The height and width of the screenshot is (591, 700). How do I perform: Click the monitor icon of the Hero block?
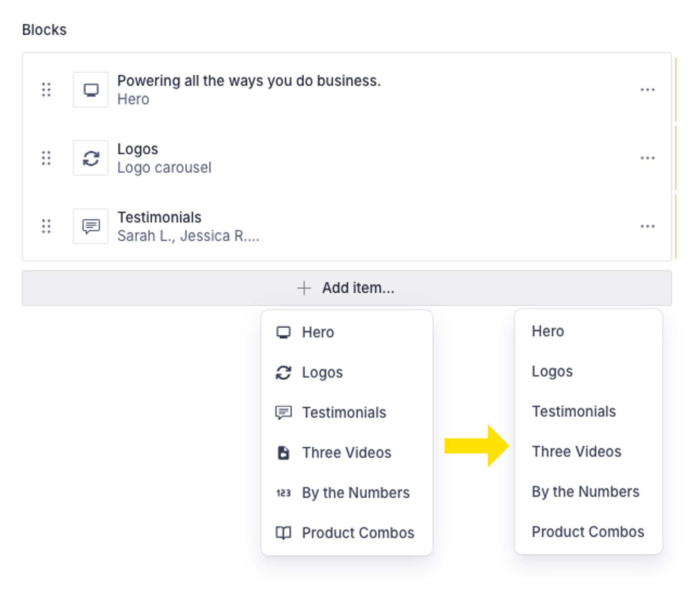click(90, 90)
